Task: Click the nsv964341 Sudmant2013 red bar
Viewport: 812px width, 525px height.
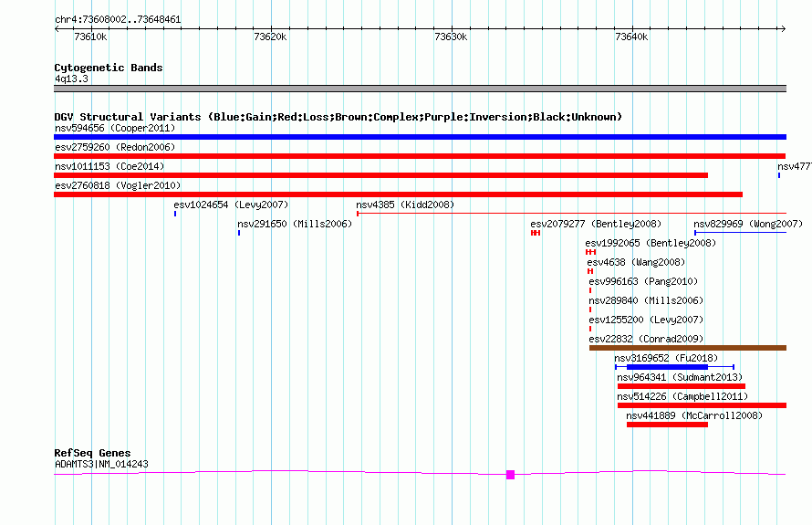Action: 682,386
